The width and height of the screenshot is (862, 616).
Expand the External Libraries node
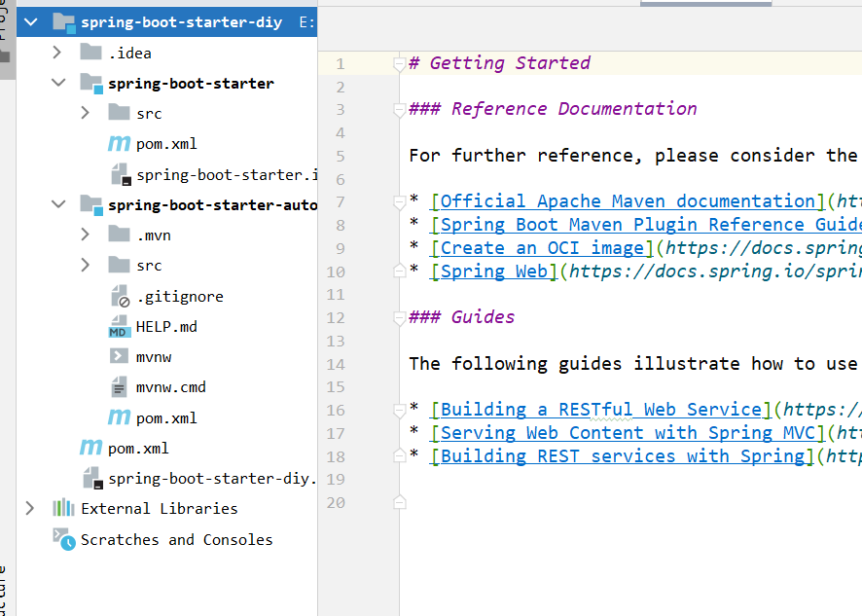click(30, 509)
